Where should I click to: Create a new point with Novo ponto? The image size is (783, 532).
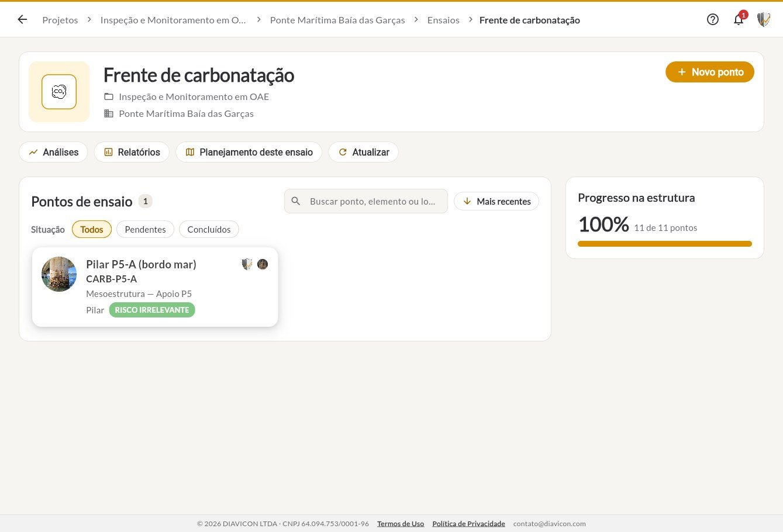[710, 72]
